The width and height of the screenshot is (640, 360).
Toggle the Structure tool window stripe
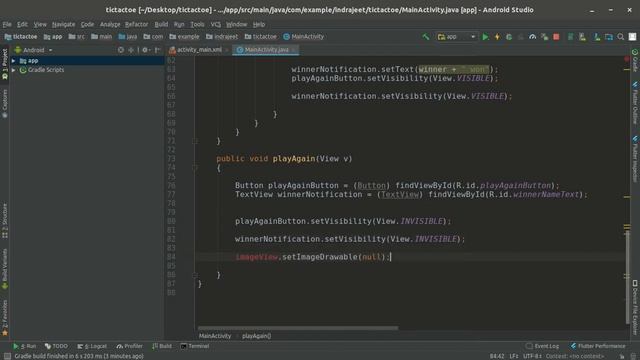point(5,220)
